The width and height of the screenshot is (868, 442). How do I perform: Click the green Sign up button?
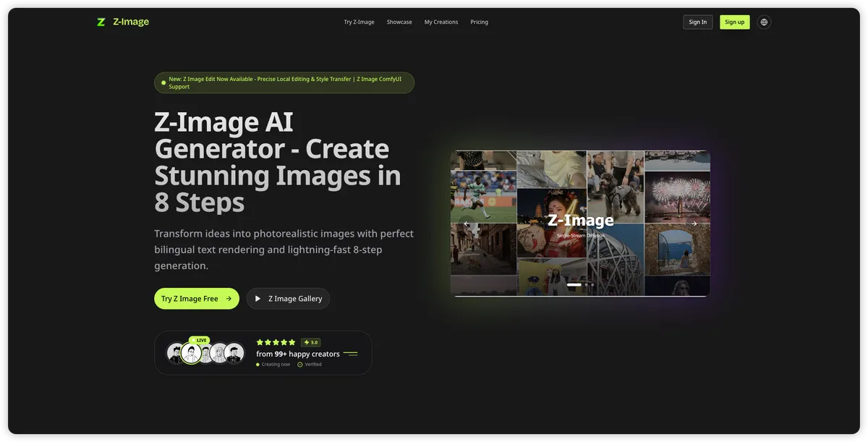735,22
